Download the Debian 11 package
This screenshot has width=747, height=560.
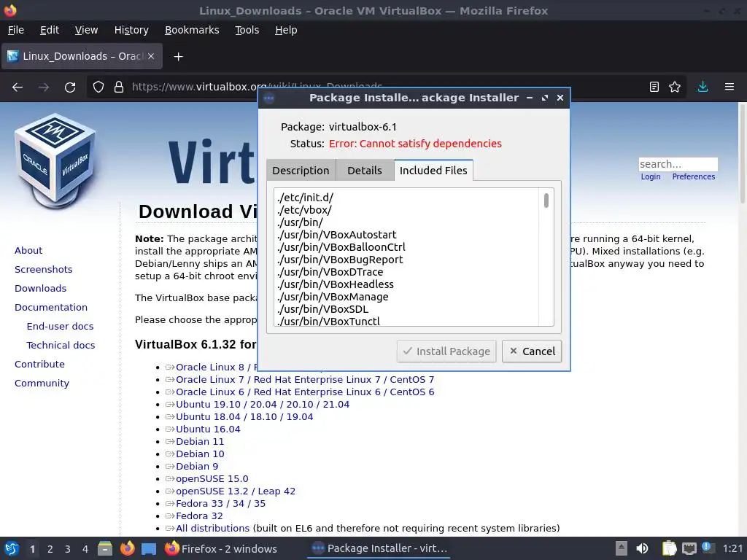(x=200, y=441)
